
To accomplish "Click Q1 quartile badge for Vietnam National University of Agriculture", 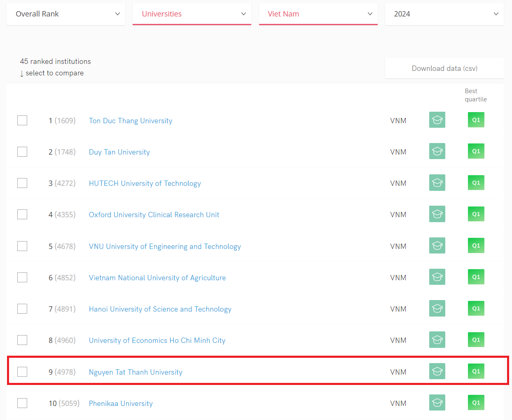I will (476, 277).
